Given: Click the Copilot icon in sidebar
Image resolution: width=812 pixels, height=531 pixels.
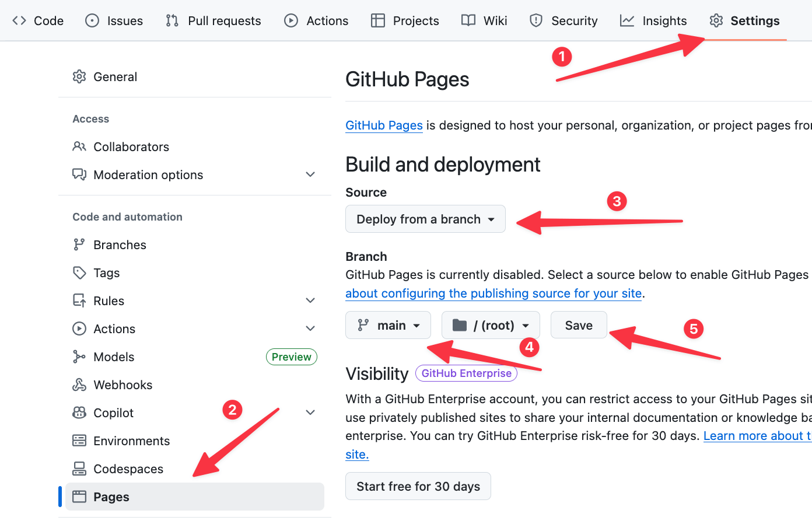Looking at the screenshot, I should [x=79, y=413].
